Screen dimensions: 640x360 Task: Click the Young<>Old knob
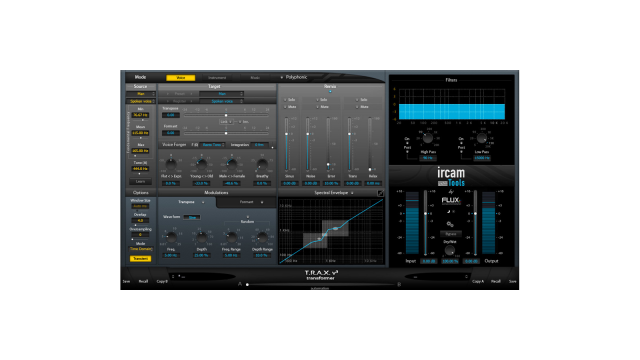[201, 164]
